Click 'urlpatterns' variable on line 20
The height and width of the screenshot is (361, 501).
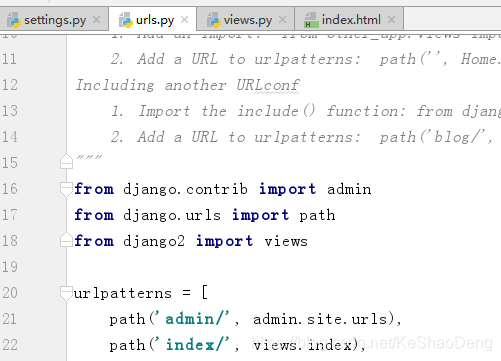tap(122, 293)
